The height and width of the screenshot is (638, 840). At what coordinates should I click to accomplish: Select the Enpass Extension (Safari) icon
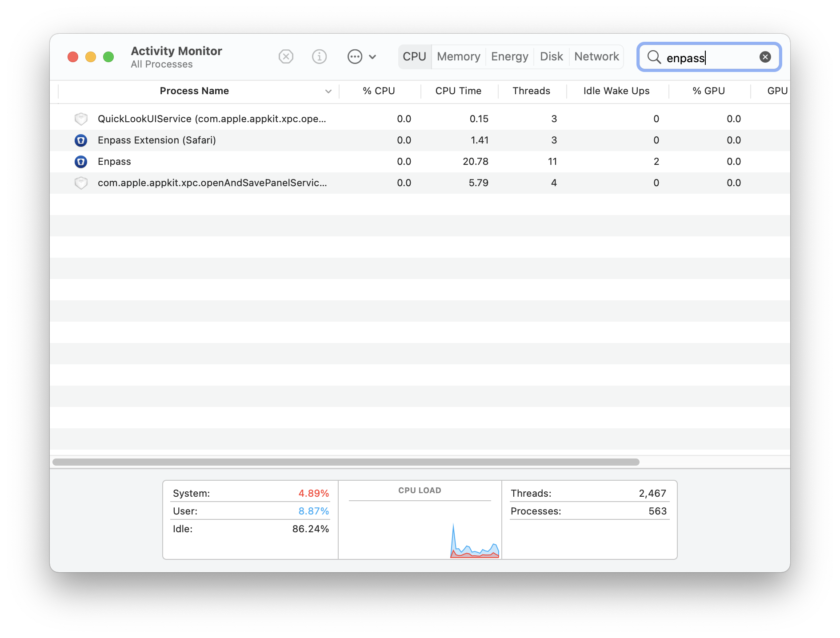coord(81,140)
